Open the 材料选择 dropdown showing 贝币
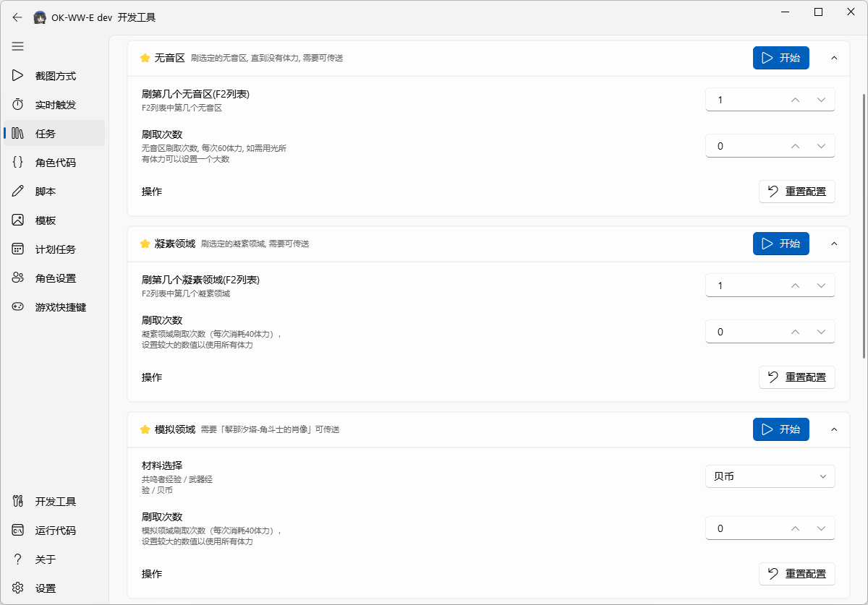868x605 pixels. click(x=770, y=476)
